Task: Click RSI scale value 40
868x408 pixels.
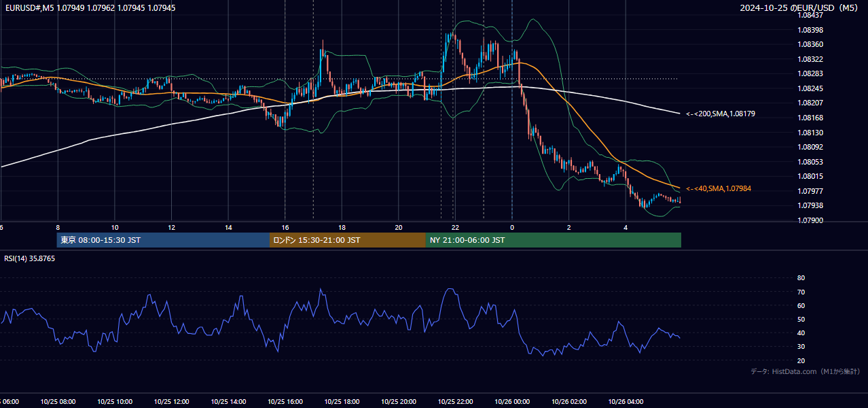Action: pos(801,333)
